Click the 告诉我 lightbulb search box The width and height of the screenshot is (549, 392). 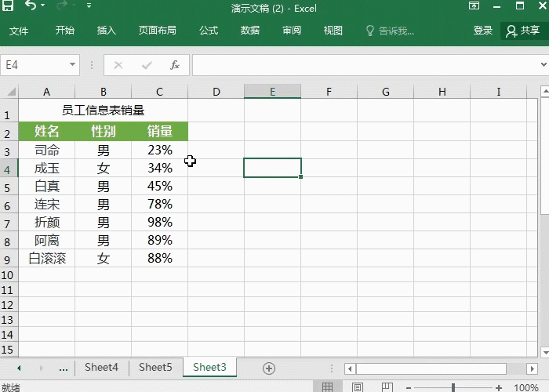(x=390, y=31)
